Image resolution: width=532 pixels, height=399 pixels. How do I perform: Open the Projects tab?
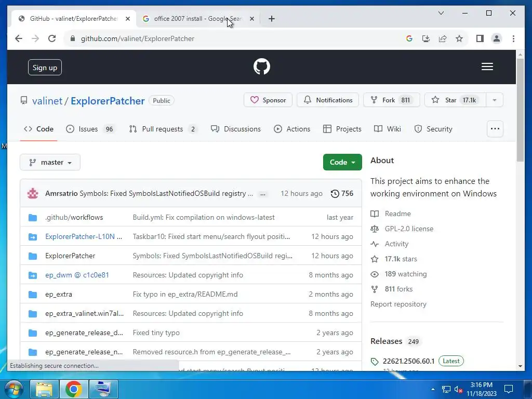342,129
